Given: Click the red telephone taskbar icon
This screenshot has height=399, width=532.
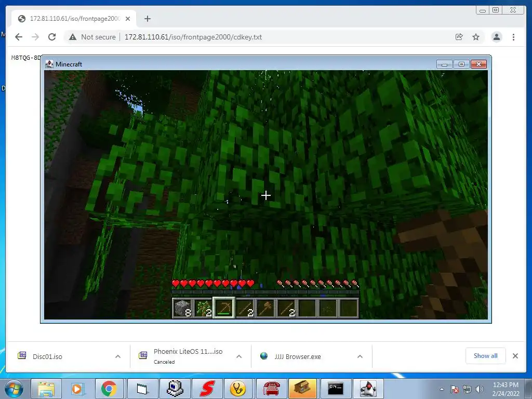Looking at the screenshot, I should pos(271,389).
